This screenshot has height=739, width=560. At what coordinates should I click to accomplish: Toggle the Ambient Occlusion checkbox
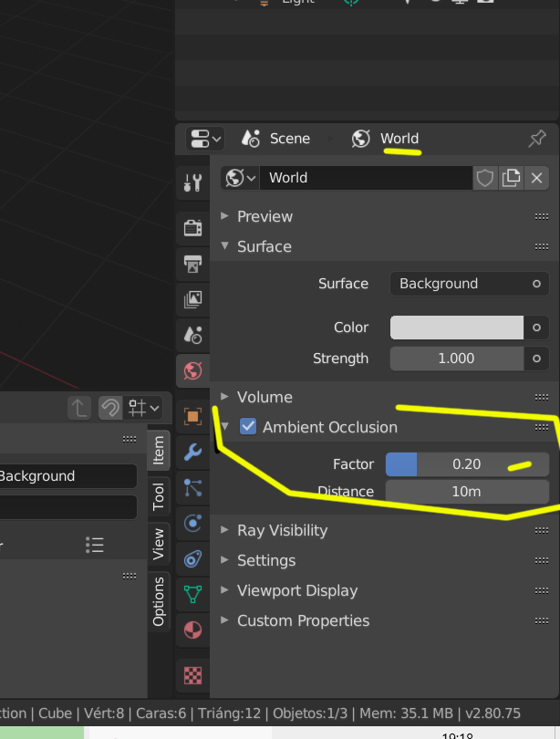click(x=248, y=427)
